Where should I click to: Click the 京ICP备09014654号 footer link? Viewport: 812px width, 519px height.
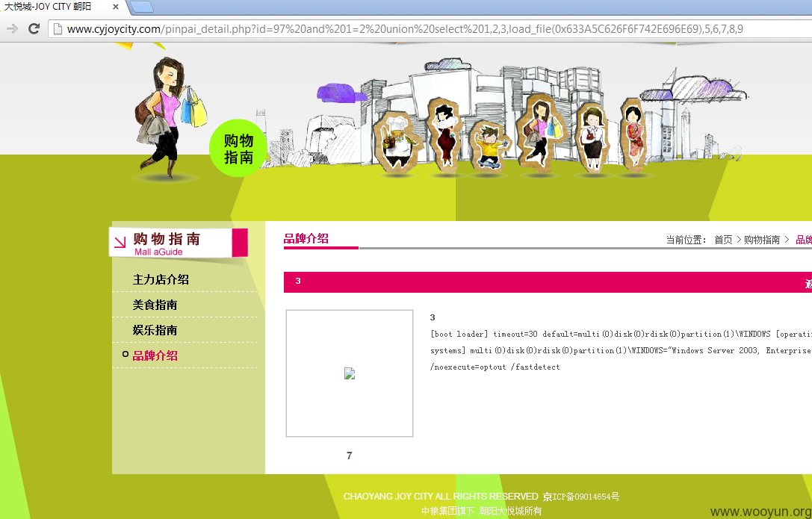[x=581, y=497]
